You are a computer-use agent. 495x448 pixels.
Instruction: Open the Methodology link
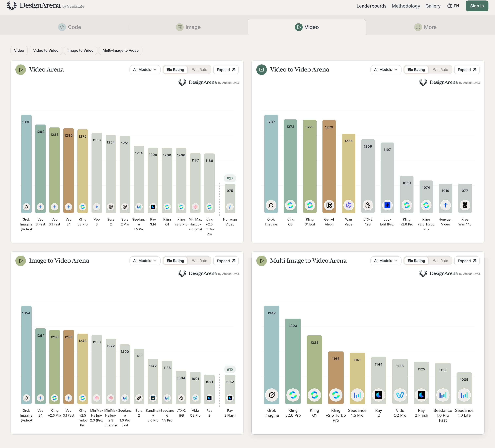406,6
